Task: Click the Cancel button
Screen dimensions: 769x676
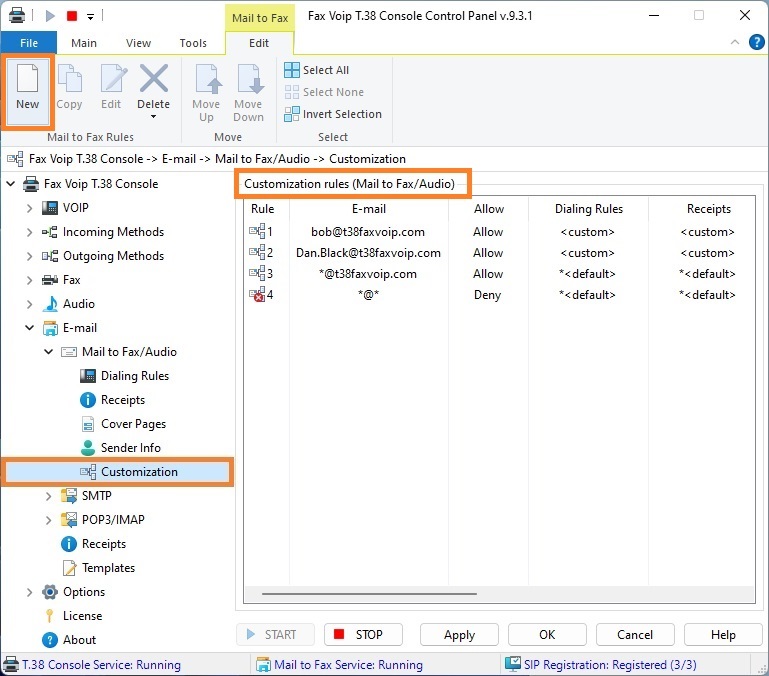Action: point(635,635)
